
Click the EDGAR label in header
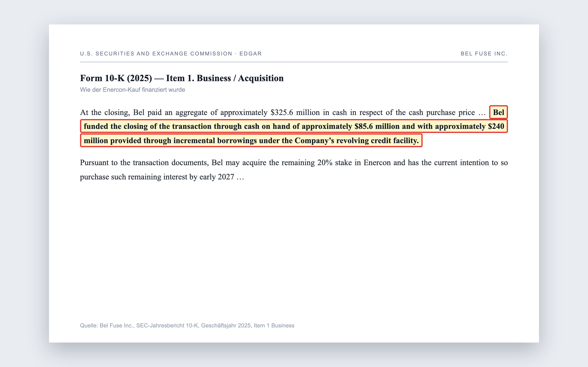click(251, 54)
